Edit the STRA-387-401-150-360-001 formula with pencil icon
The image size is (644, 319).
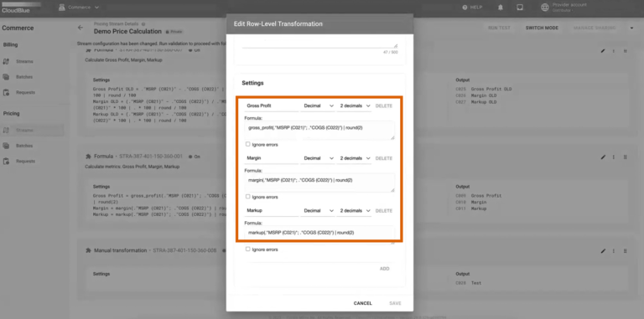coord(603,157)
